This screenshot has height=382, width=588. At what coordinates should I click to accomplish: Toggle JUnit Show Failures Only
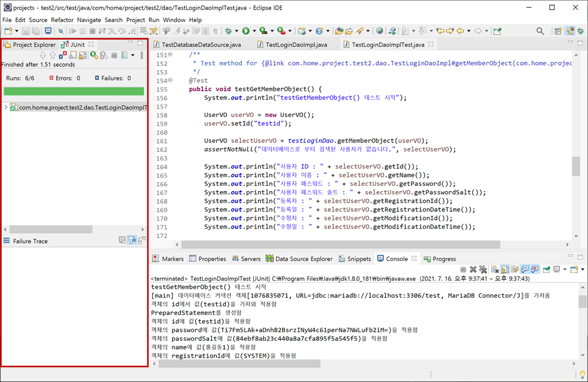click(x=63, y=55)
